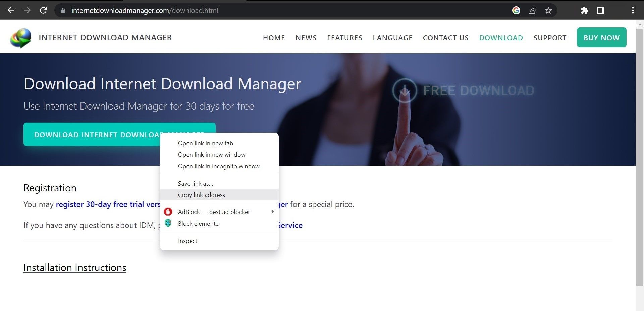The image size is (644, 311).
Task: Open the SUPPORT page
Action: click(x=550, y=38)
